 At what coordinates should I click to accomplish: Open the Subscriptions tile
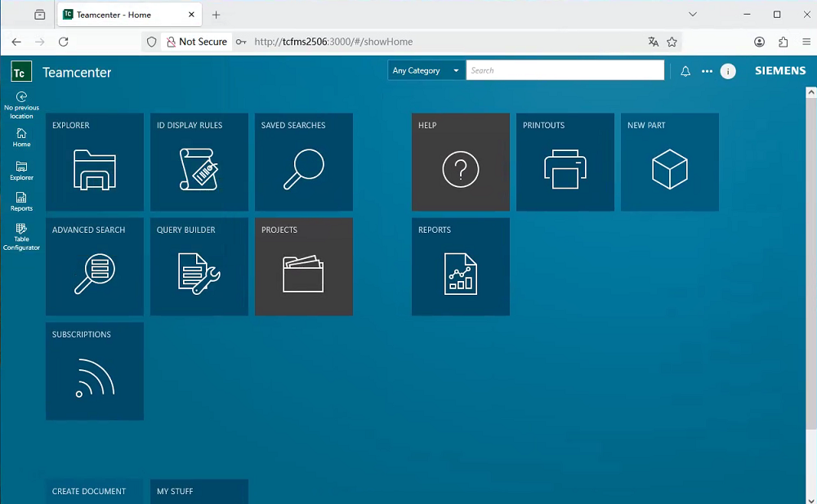pyautogui.click(x=94, y=371)
